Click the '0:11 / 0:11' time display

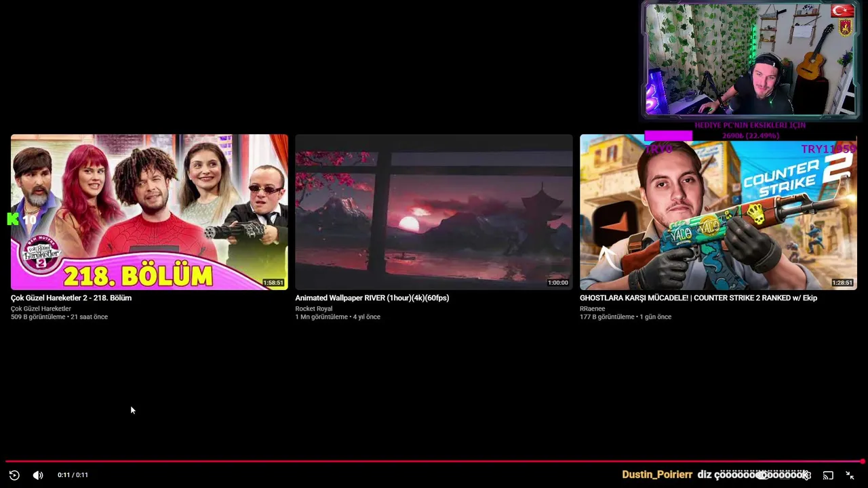tap(73, 475)
